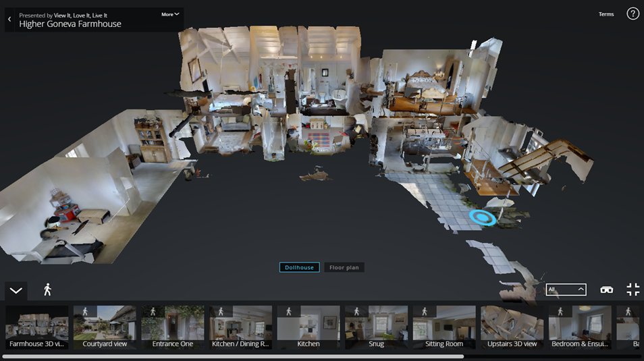Open the help question mark icon
Viewport: 644px width, 361px height.
[x=633, y=13]
